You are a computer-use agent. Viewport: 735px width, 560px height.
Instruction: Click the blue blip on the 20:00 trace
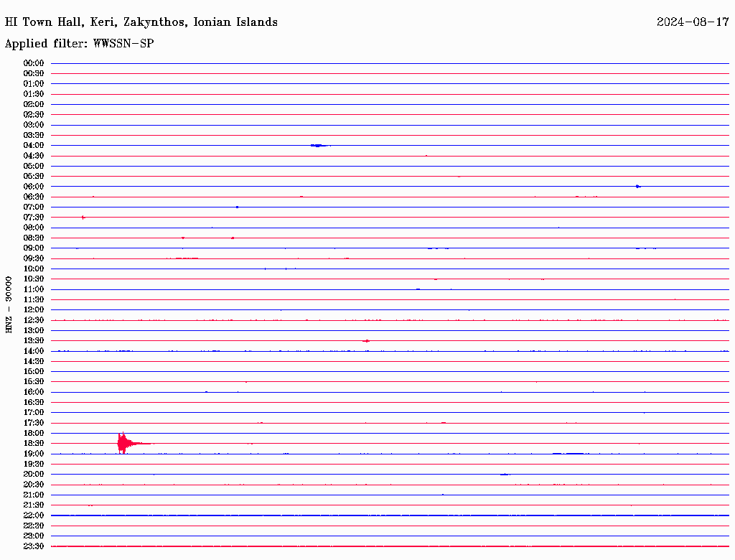click(505, 474)
